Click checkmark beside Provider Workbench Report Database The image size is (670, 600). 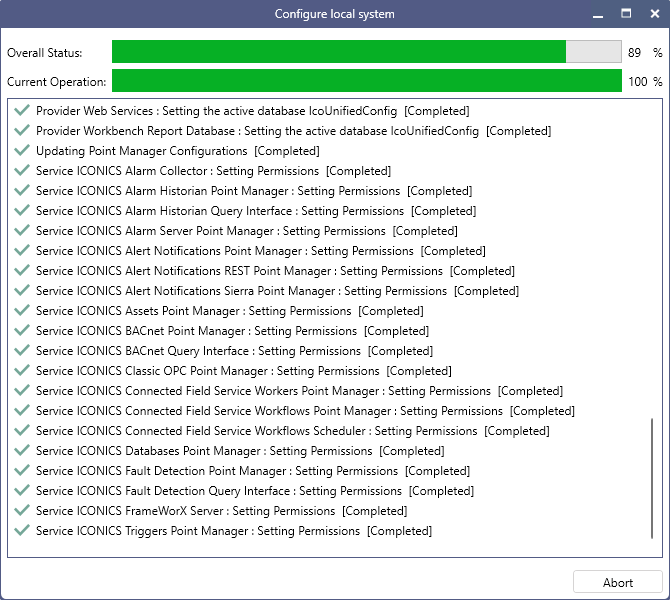click(x=22, y=130)
